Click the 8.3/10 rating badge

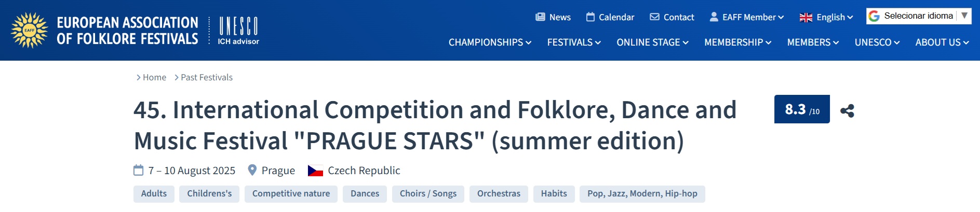pyautogui.click(x=801, y=109)
